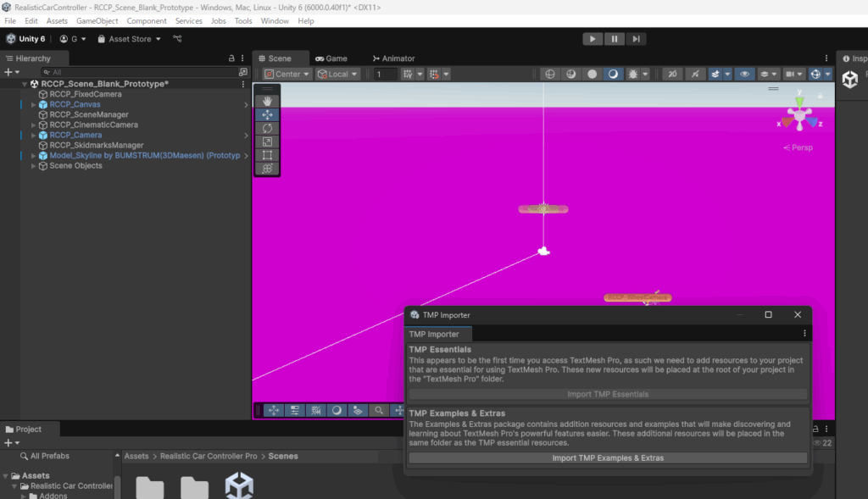This screenshot has width=868, height=499.
Task: Select the Rotate tool
Action: click(x=267, y=128)
